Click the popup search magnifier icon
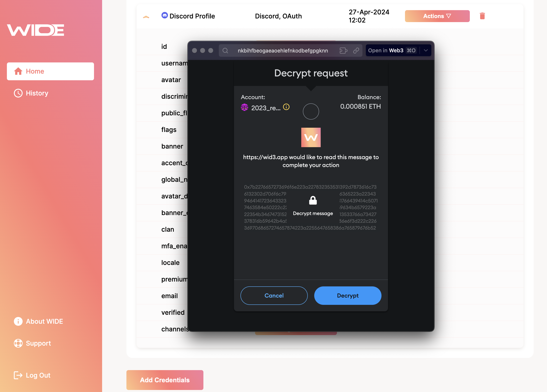The height and width of the screenshot is (392, 547). click(x=225, y=50)
